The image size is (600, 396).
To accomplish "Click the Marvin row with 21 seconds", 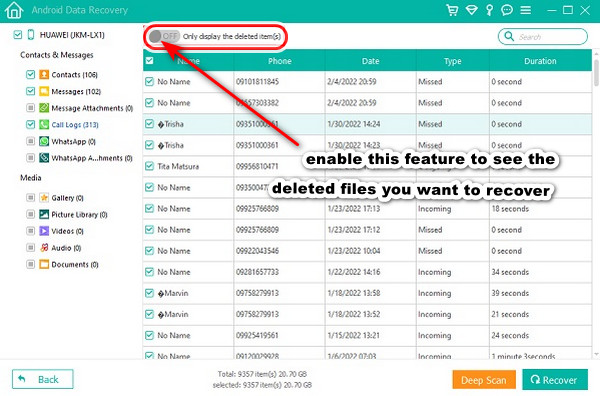I will (x=367, y=314).
